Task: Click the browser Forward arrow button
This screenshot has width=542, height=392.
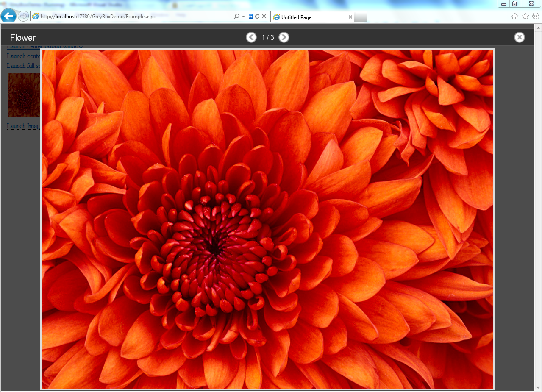Action: click(23, 17)
